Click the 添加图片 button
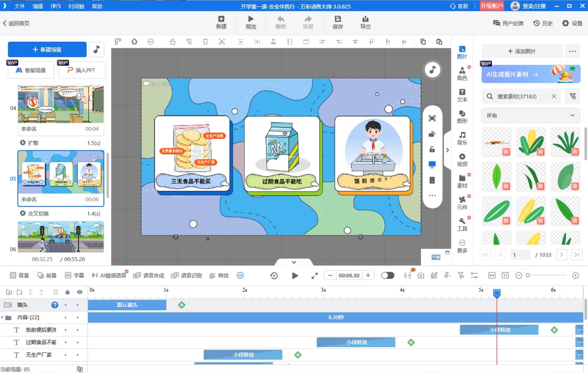Image resolution: width=588 pixels, height=373 pixels. tap(522, 51)
